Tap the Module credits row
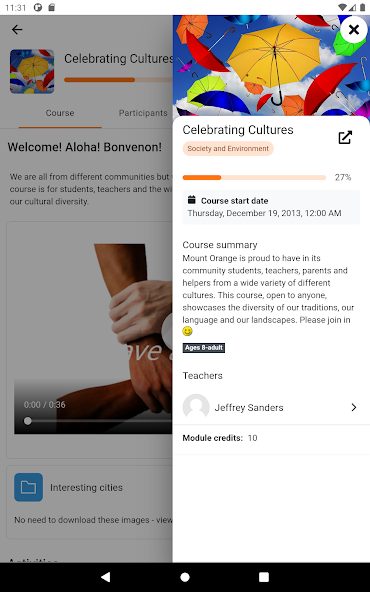The image size is (370, 592). [271, 438]
